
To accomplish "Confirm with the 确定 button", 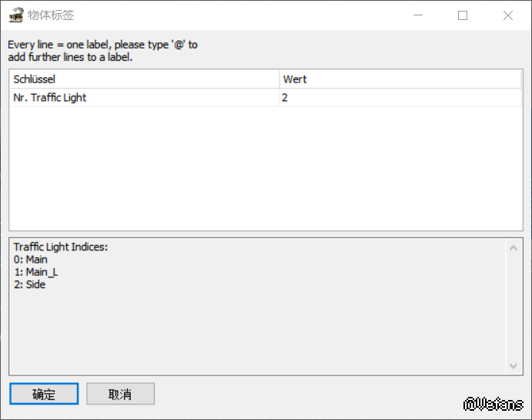I will pyautogui.click(x=44, y=394).
